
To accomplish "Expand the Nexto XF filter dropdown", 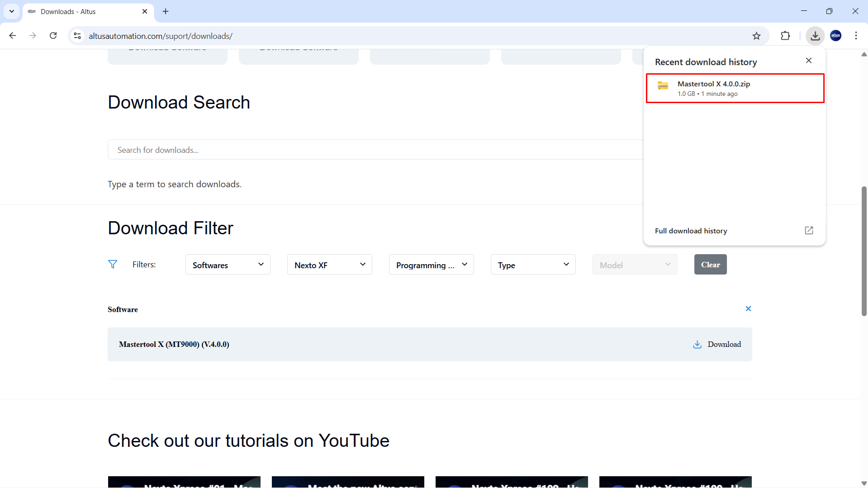I will coord(329,265).
